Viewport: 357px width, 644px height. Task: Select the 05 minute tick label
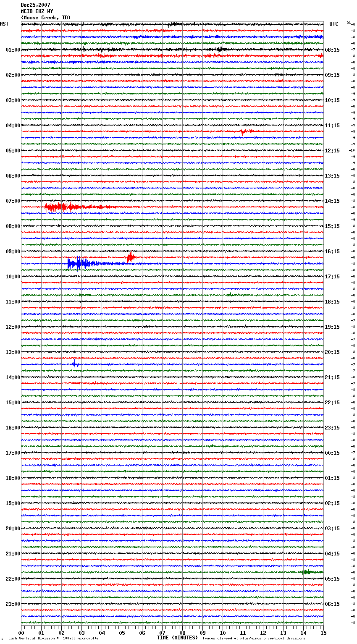(x=122, y=633)
